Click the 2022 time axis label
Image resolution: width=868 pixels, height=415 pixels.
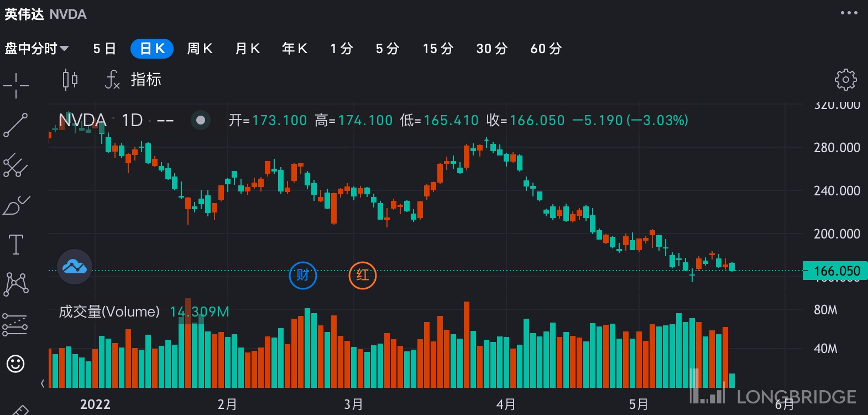pyautogui.click(x=95, y=404)
